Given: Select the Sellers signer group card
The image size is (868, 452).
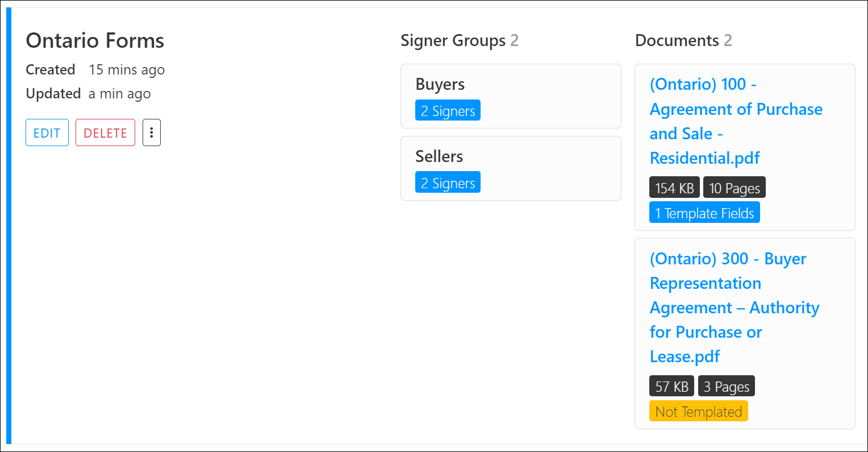Looking at the screenshot, I should click(x=510, y=168).
